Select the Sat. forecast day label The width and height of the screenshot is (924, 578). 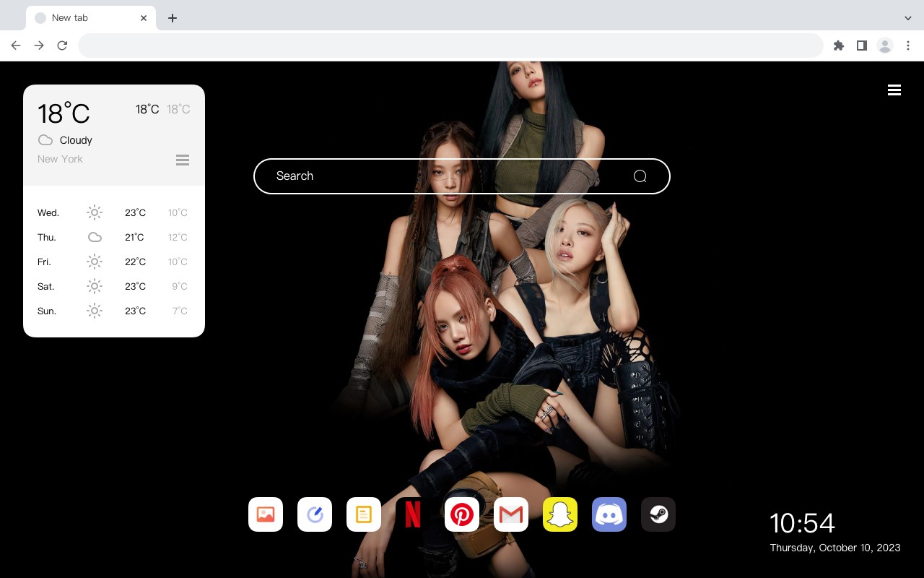click(x=46, y=286)
